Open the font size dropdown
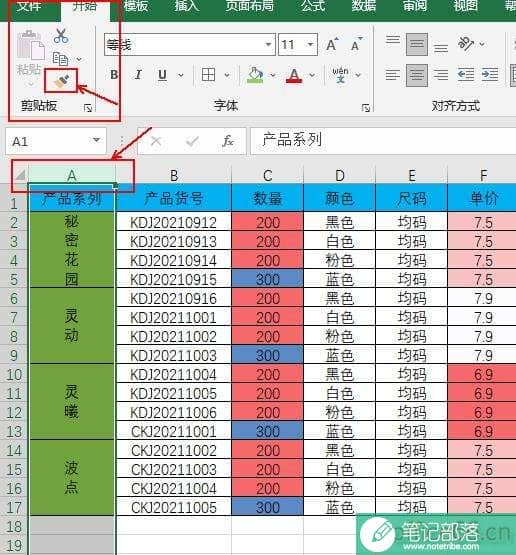The width and height of the screenshot is (516, 555). pyautogui.click(x=310, y=45)
